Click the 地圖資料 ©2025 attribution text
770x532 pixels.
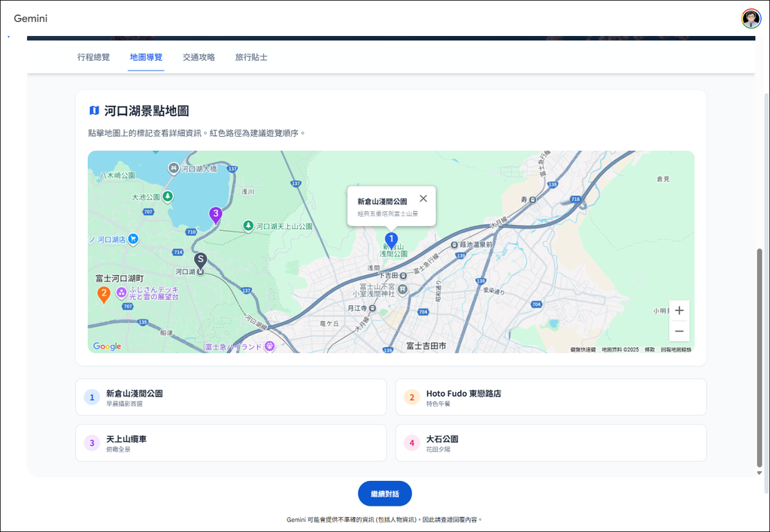(620, 349)
